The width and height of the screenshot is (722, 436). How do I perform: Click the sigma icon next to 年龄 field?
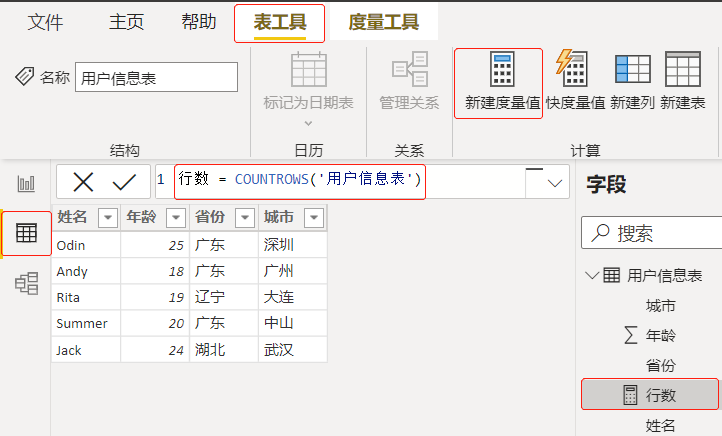(x=631, y=335)
